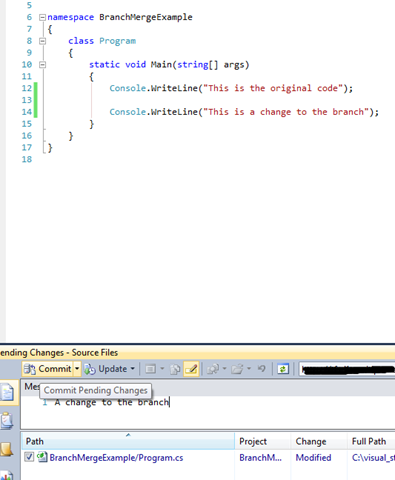Click the list view icon in toolbar
Screen dimensions: 395x480
click(x=150, y=369)
